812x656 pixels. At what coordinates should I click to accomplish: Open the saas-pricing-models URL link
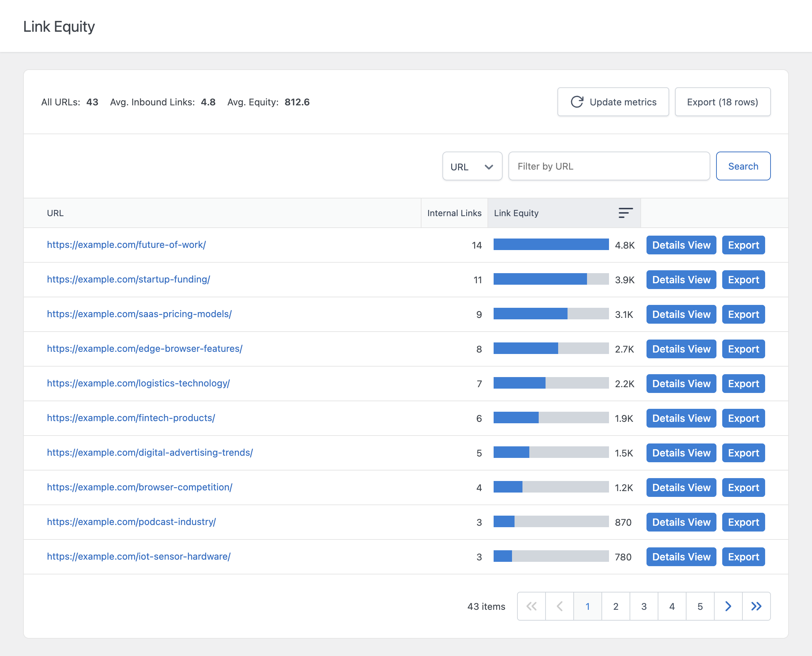tap(139, 314)
